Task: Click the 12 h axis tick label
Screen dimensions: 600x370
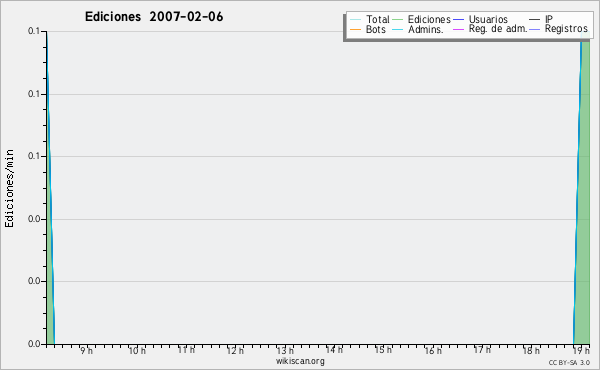Action: 235,350
